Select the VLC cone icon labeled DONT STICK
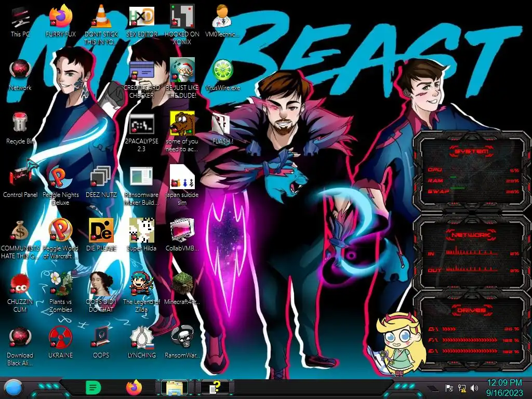 point(101,24)
